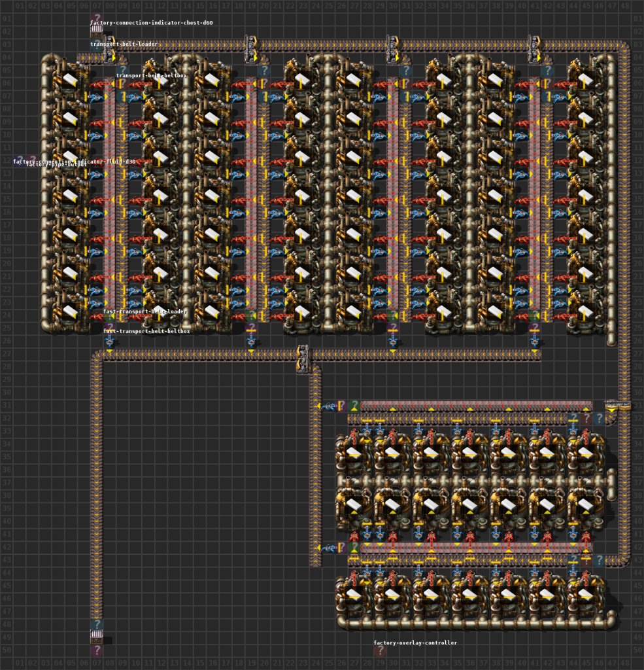Screen dimensions: 644x670
Task: Click the blue question mark above the bottom-left chest
Action: [97, 624]
